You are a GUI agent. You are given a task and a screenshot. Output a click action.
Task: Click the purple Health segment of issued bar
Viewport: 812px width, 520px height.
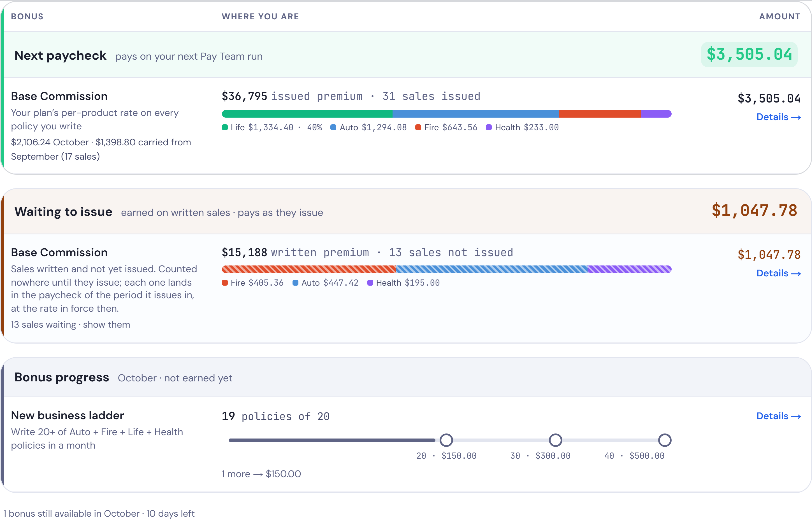pos(656,114)
